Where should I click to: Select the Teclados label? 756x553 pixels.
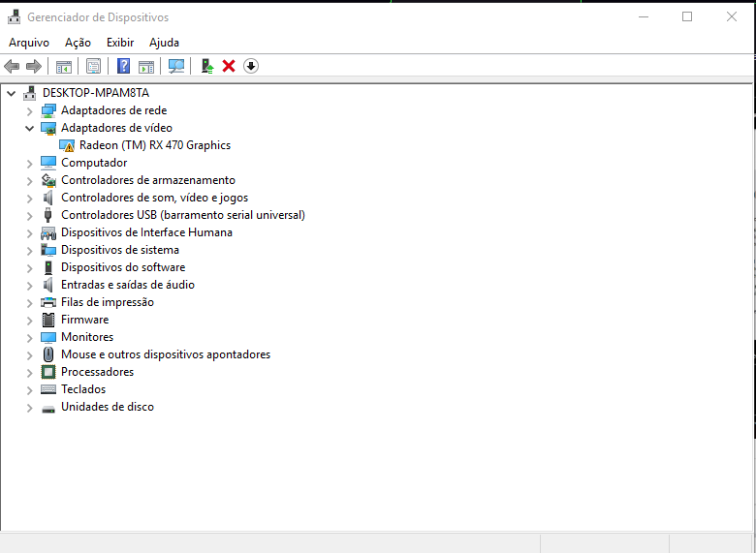[83, 389]
